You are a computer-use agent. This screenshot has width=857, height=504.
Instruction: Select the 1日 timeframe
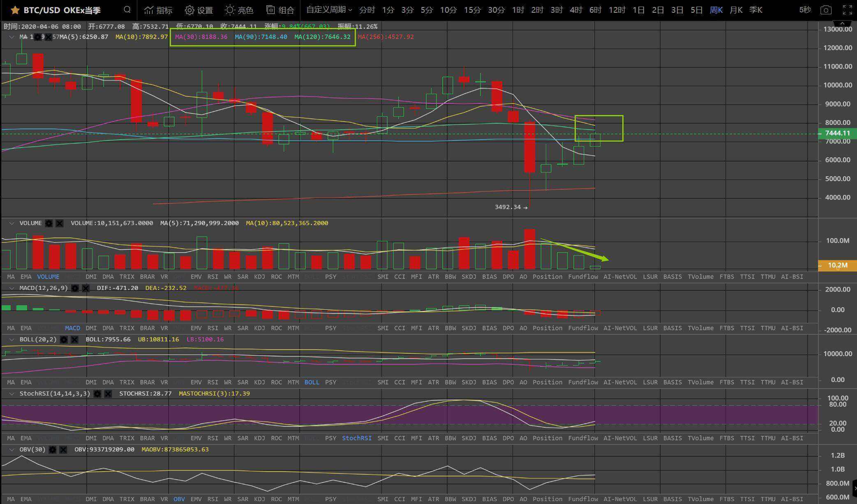pos(638,10)
